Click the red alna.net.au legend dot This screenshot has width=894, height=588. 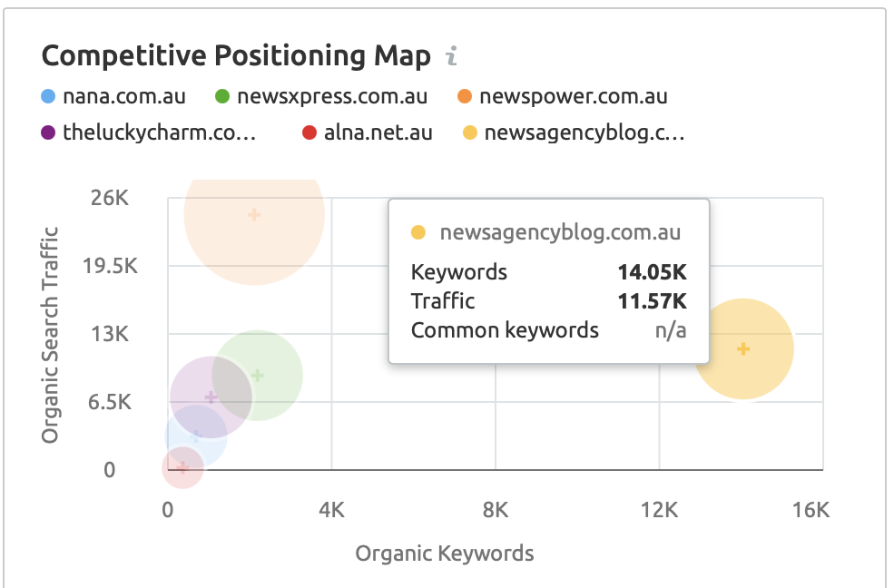pos(309,133)
